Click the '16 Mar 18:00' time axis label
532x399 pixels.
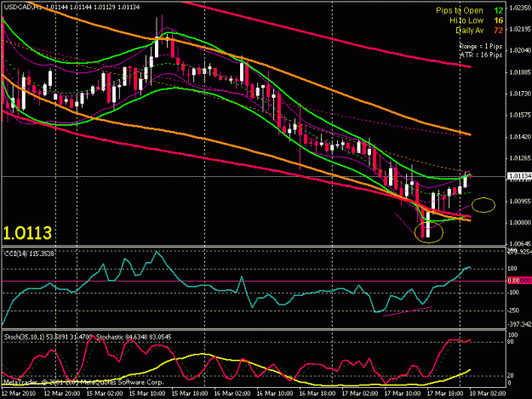click(317, 394)
